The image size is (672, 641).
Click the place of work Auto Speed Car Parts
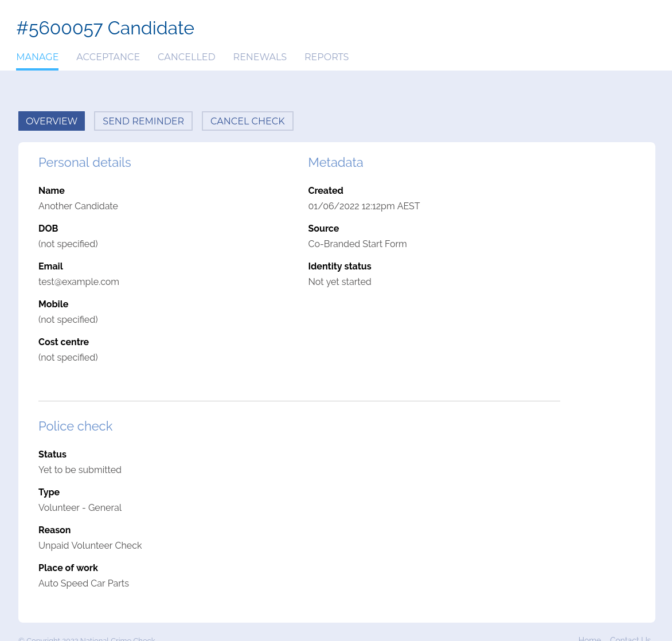pyautogui.click(x=84, y=583)
